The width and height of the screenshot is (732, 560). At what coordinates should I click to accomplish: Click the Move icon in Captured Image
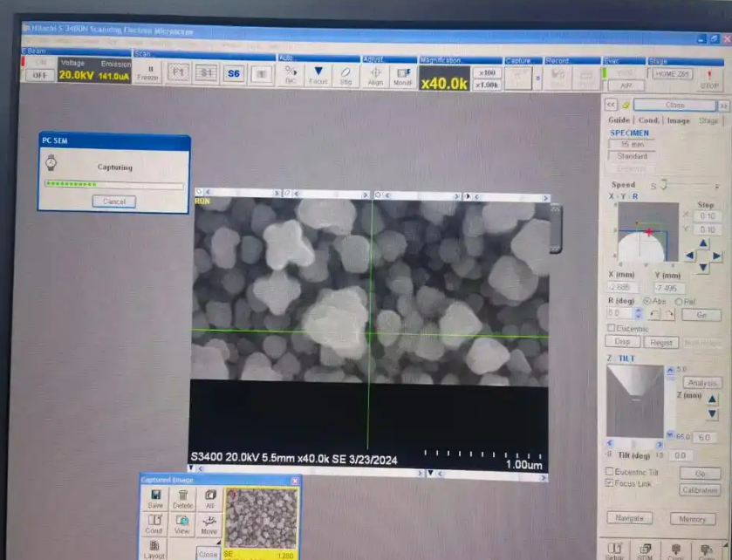pyautogui.click(x=209, y=524)
